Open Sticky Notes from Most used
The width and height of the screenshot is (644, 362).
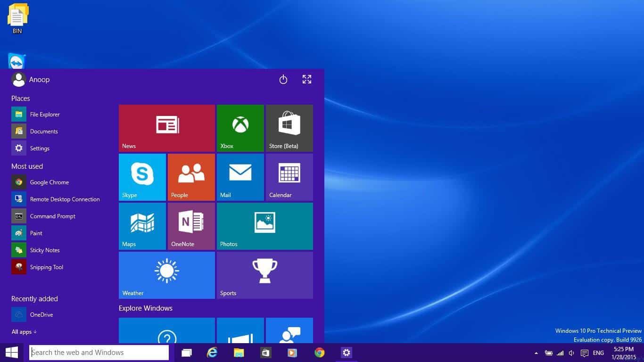click(x=36, y=250)
